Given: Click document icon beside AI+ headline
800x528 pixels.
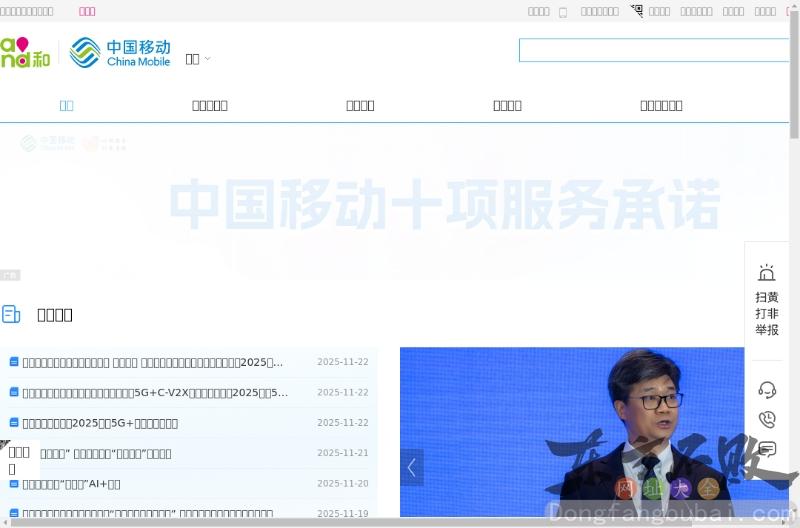Looking at the screenshot, I should (14, 483).
